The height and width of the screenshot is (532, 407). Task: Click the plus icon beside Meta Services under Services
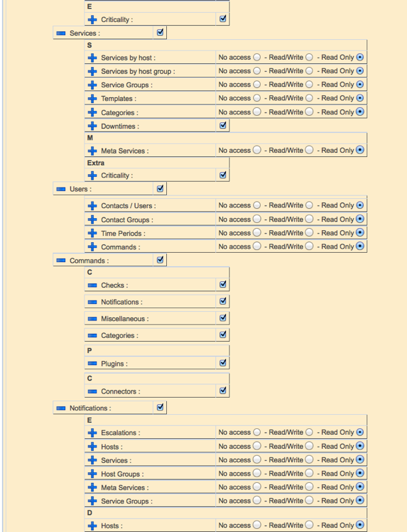pyautogui.click(x=92, y=151)
